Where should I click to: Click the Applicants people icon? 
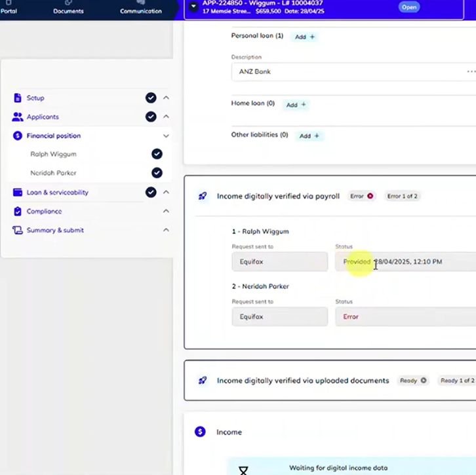[x=18, y=117]
